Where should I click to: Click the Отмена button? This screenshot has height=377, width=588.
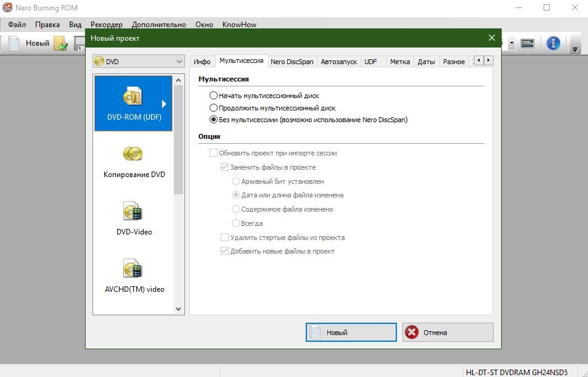[x=447, y=333]
